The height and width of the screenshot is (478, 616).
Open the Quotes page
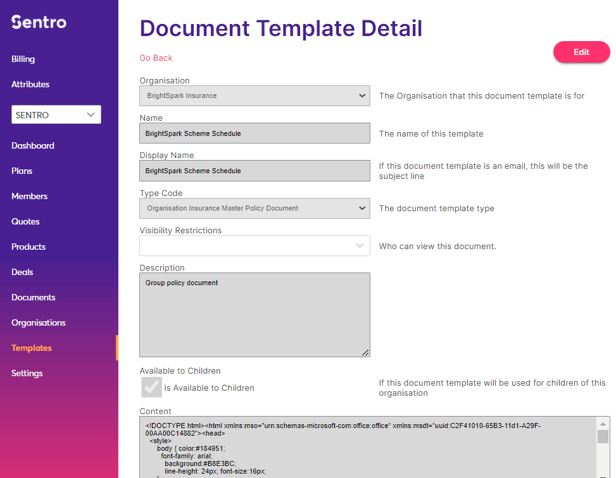pos(26,222)
